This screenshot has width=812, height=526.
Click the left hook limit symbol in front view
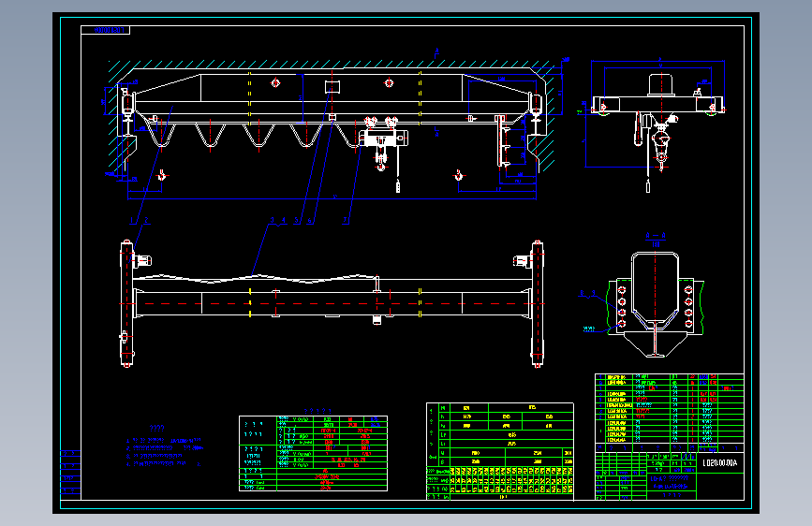[x=162, y=176]
